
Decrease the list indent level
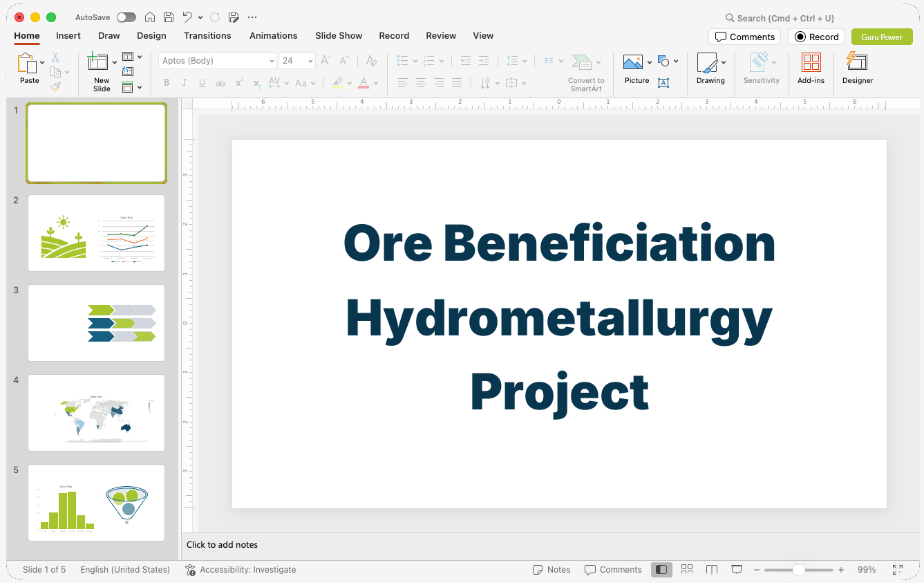pos(466,61)
